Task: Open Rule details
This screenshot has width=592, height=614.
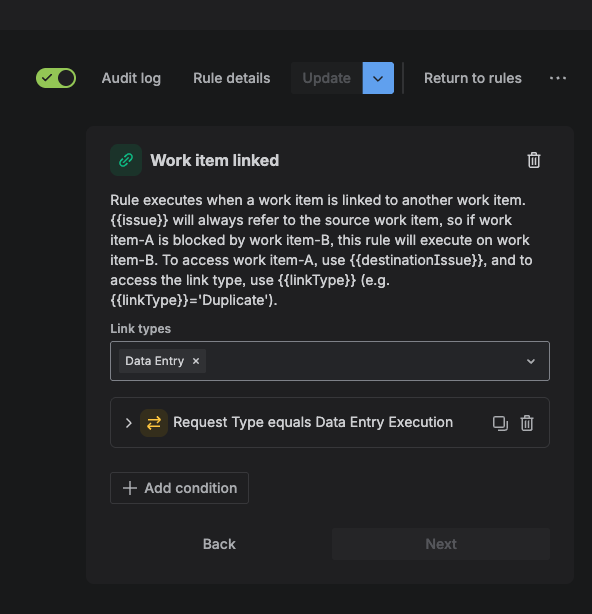Action: (x=231, y=78)
